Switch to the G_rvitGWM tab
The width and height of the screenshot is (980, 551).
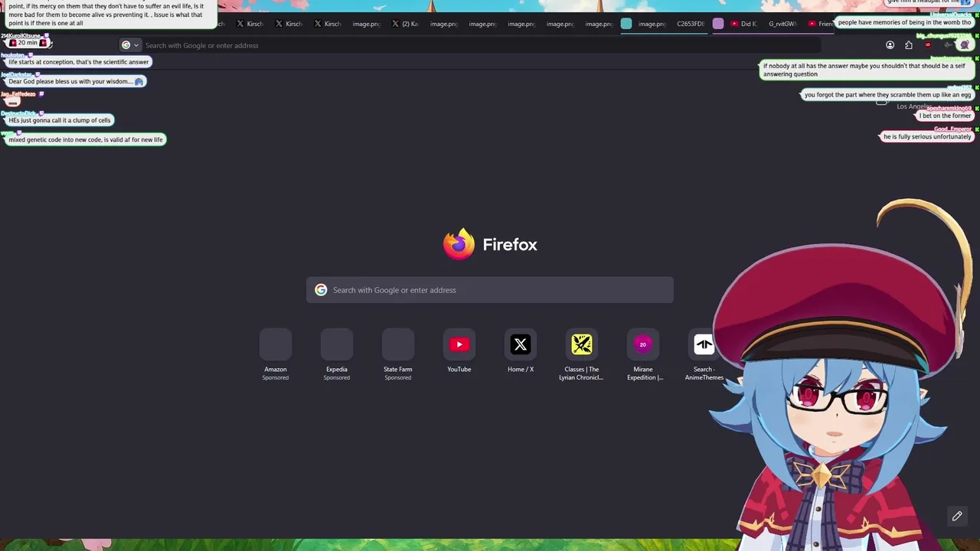point(782,24)
